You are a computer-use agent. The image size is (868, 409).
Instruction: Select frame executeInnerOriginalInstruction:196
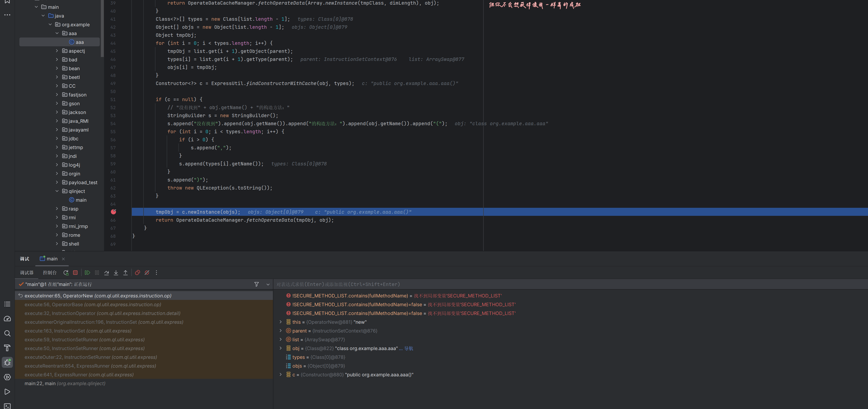pyautogui.click(x=144, y=322)
